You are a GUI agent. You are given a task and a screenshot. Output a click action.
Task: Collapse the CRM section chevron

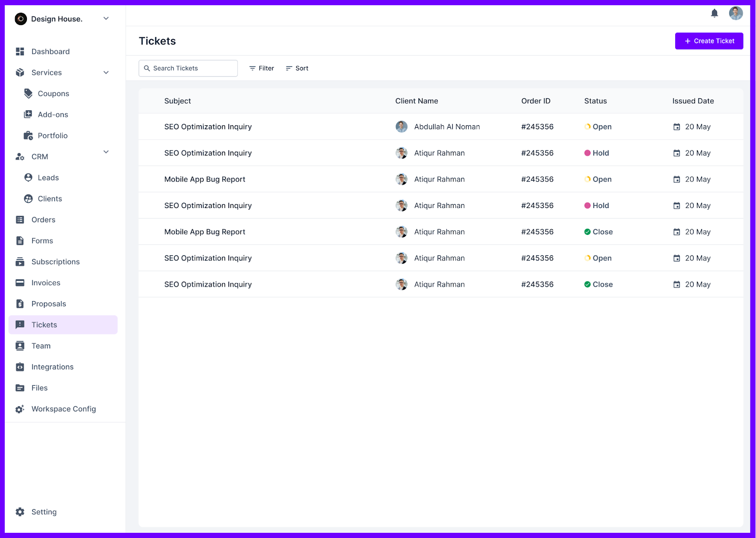[x=106, y=152]
